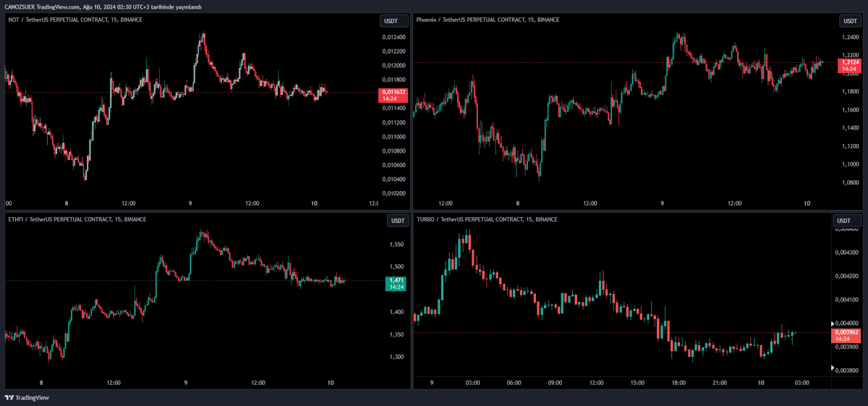Click the 18:00 time label on TURBO chart

point(679,382)
